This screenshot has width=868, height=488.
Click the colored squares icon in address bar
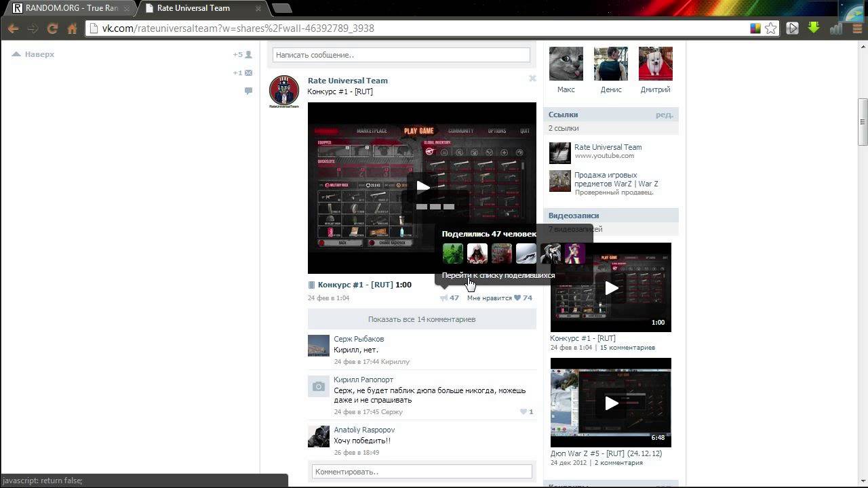pos(755,28)
